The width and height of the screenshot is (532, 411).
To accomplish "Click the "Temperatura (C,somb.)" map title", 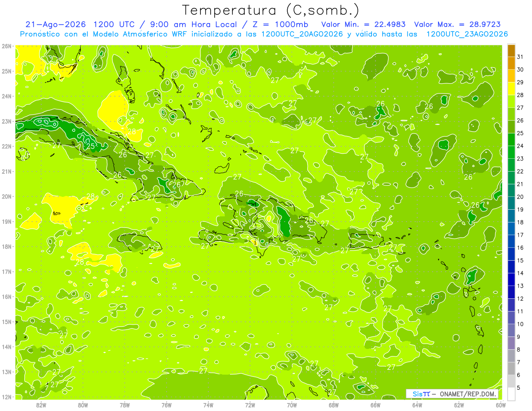I will [x=271, y=10].
